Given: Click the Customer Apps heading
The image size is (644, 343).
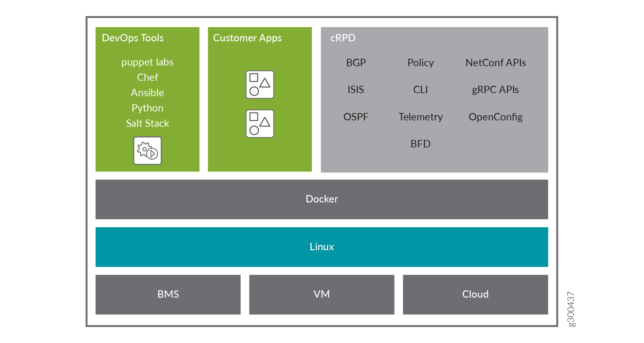Looking at the screenshot, I should click(247, 38).
